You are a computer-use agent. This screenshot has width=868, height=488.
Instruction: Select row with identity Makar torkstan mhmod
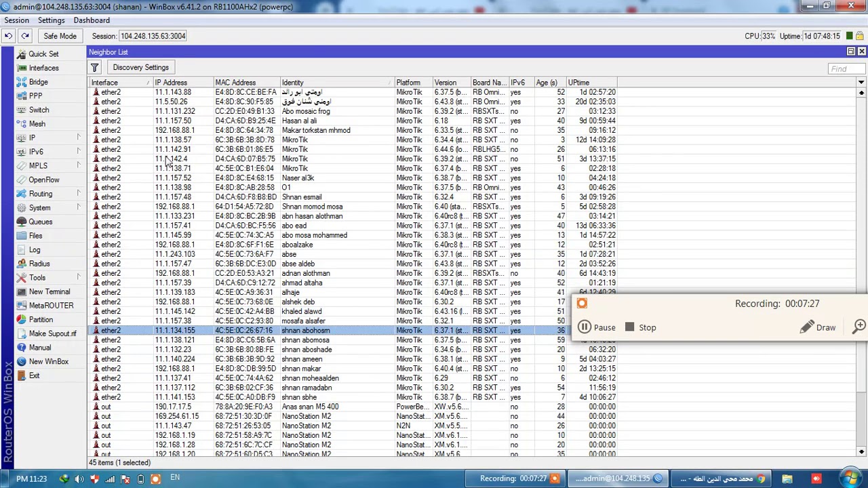[x=353, y=130]
